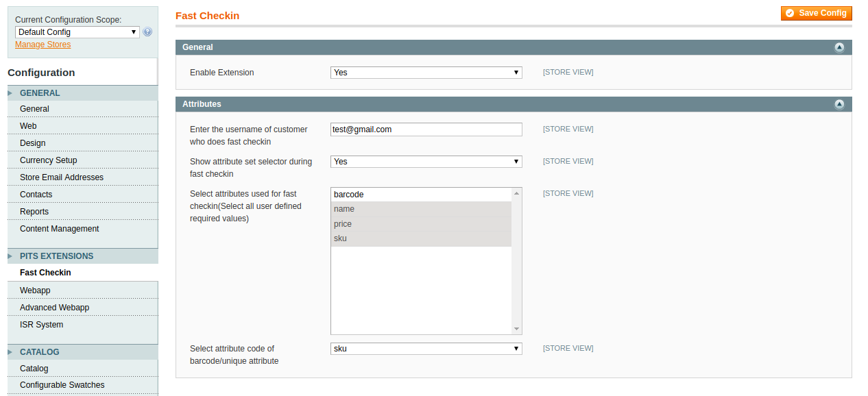Toggle the CATALOG sidebar group
Viewport: 868px width, 396px height.
tap(10, 352)
